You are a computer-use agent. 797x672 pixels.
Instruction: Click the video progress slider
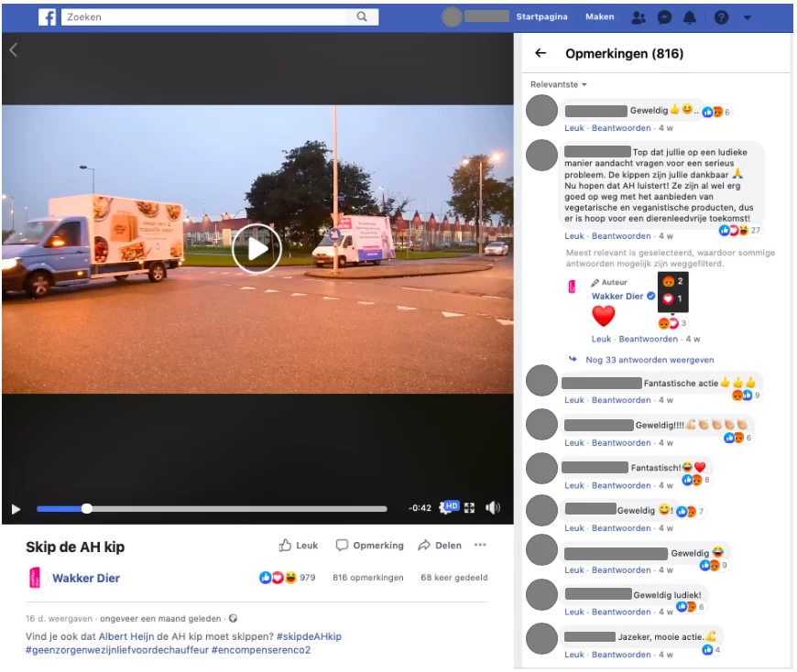tap(211, 509)
